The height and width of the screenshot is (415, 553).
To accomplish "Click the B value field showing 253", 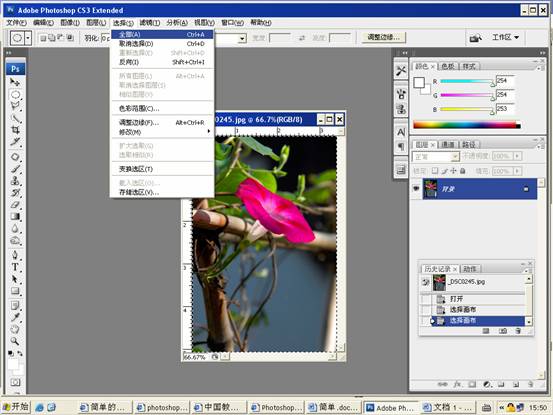I will 505,109.
